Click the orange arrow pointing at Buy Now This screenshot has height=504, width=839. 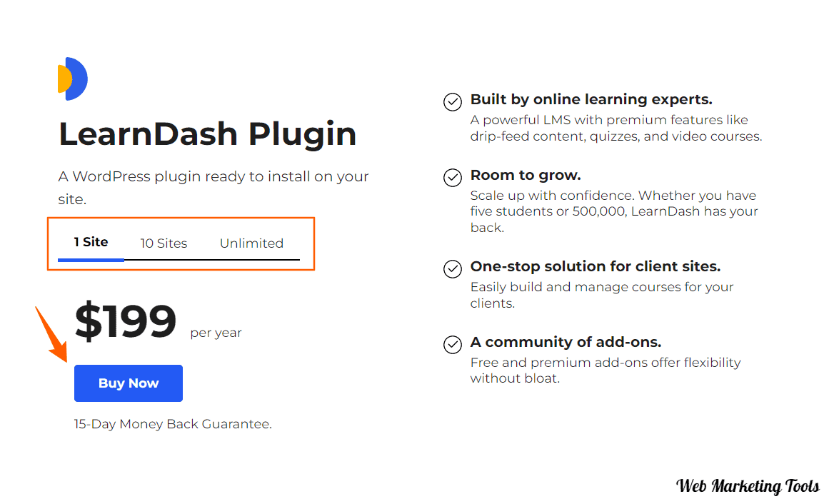pos(52,334)
